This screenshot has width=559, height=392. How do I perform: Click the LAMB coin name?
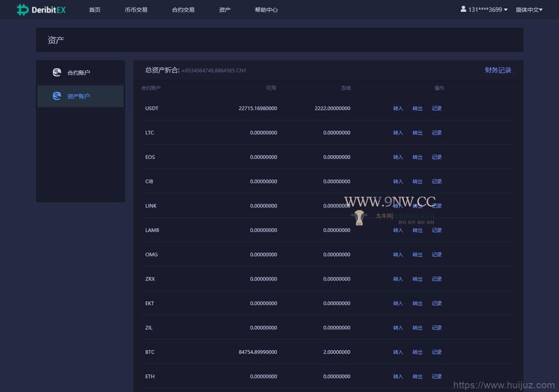click(152, 230)
